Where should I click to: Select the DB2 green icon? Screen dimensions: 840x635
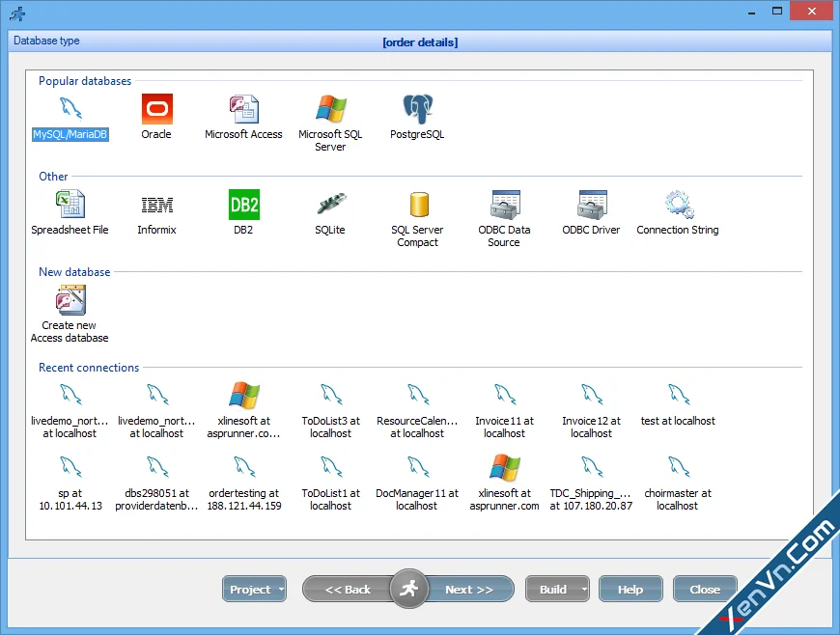pyautogui.click(x=243, y=204)
